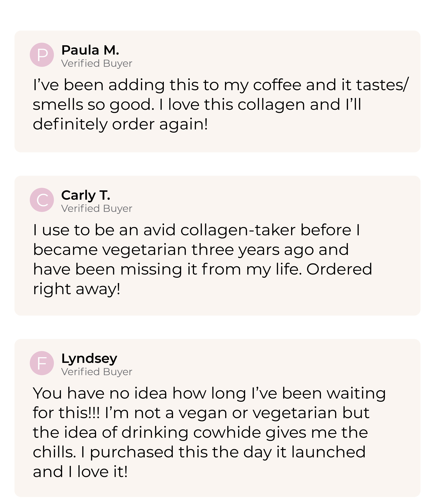Click the pink P avatar icon
Viewport: 435px width, 504px height.
pos(42,55)
